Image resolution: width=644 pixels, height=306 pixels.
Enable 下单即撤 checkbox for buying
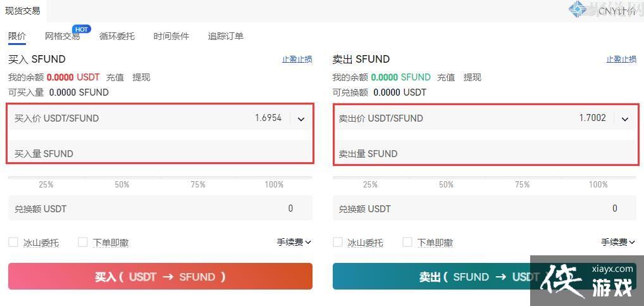(83, 242)
